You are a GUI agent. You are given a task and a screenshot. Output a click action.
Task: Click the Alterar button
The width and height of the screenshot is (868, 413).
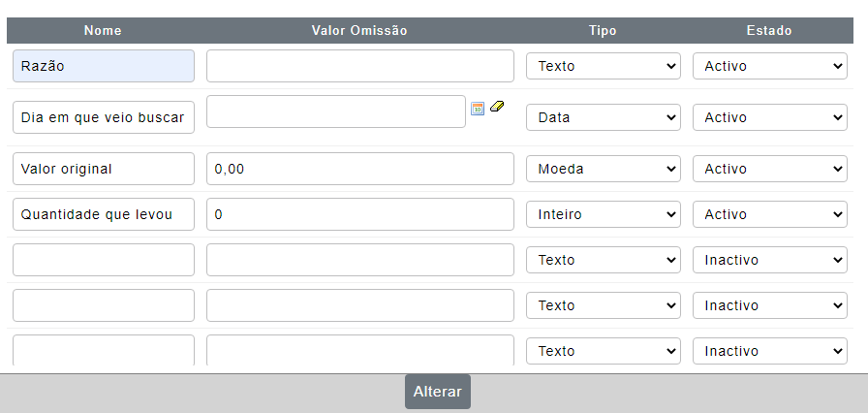(437, 392)
